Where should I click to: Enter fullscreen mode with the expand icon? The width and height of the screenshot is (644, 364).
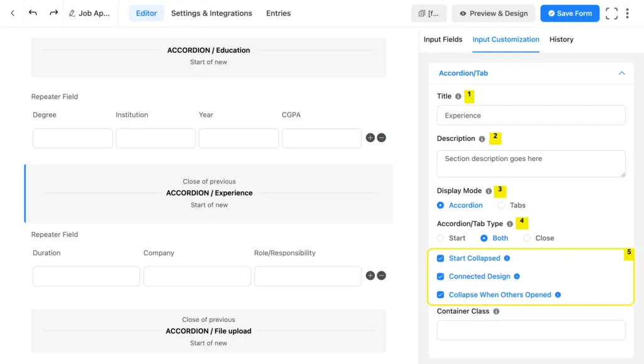[611, 13]
